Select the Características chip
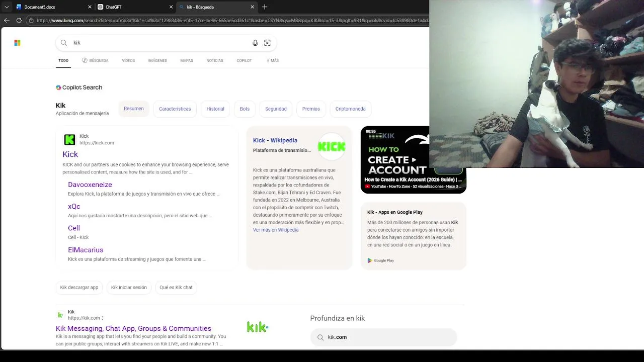644x362 pixels. pos(175,109)
